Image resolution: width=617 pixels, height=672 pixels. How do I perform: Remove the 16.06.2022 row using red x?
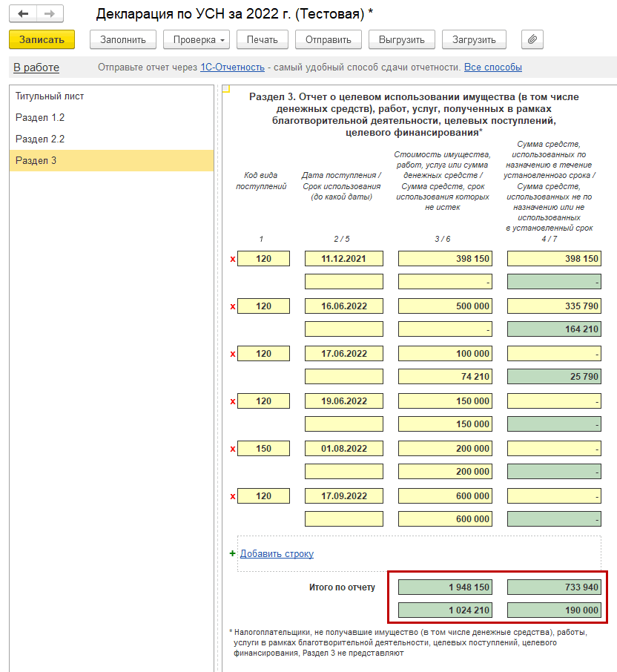point(232,306)
